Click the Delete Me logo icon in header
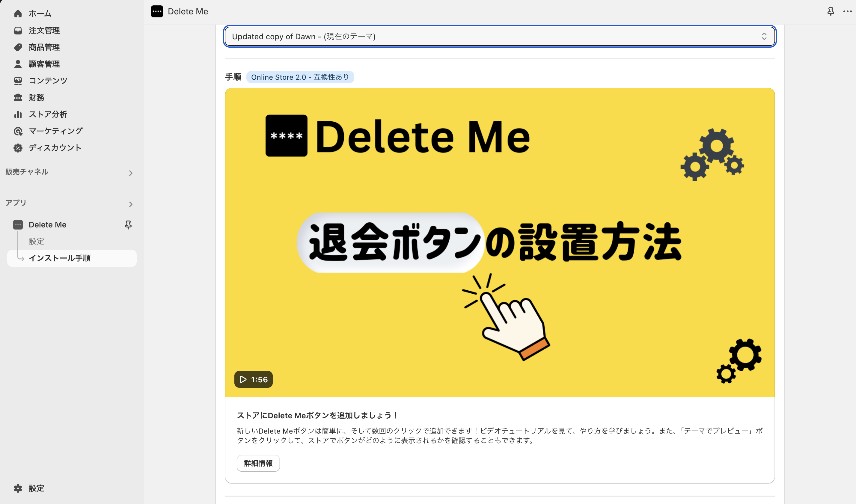The height and width of the screenshot is (504, 856). click(157, 12)
